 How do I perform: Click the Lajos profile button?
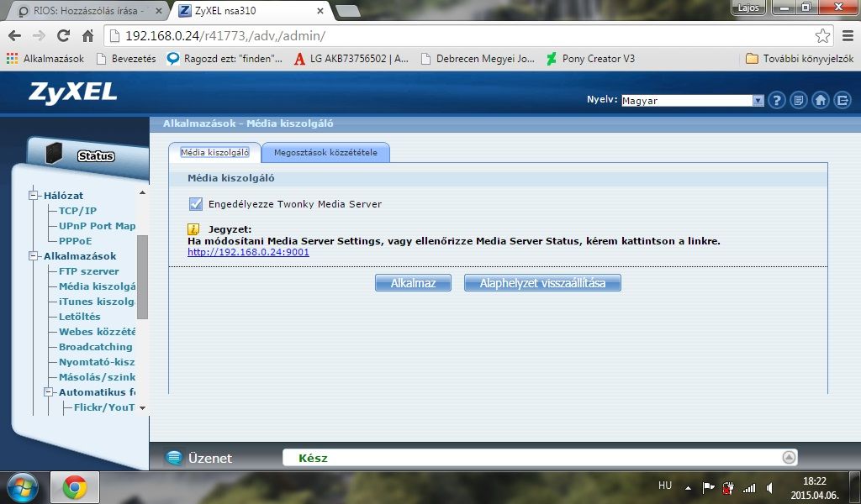click(747, 8)
